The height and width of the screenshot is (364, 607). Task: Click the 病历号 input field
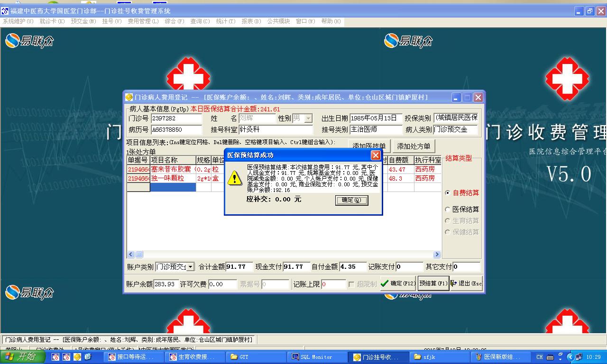(176, 129)
